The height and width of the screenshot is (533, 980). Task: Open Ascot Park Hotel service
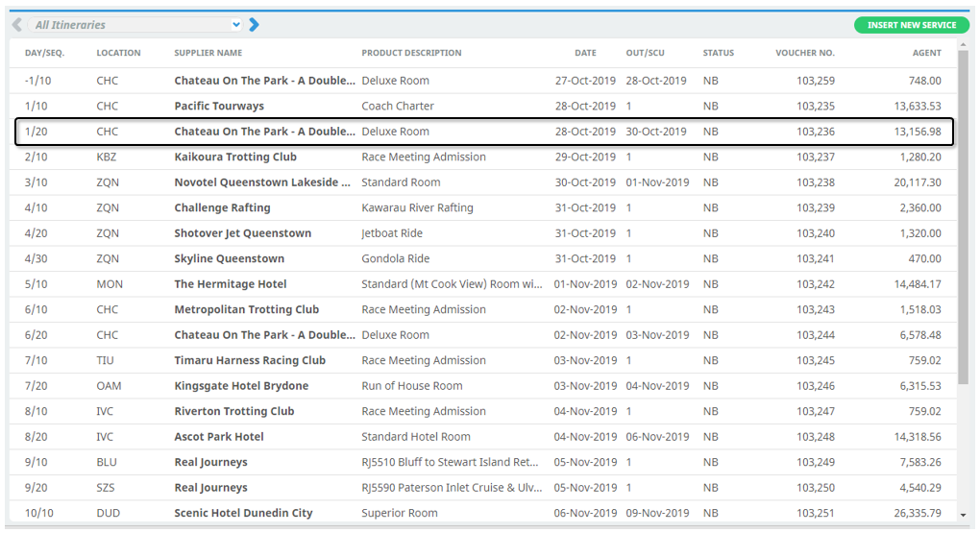219,437
